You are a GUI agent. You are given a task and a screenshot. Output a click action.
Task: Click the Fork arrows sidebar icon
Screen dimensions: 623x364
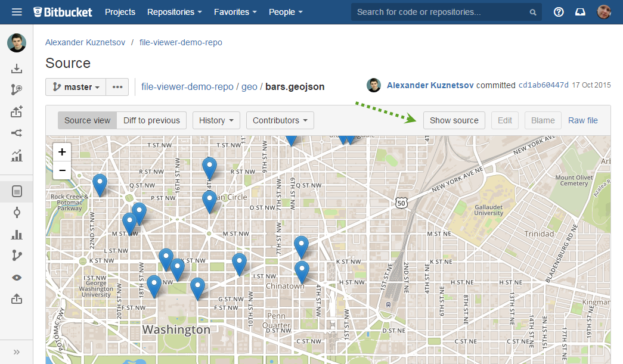(x=17, y=133)
